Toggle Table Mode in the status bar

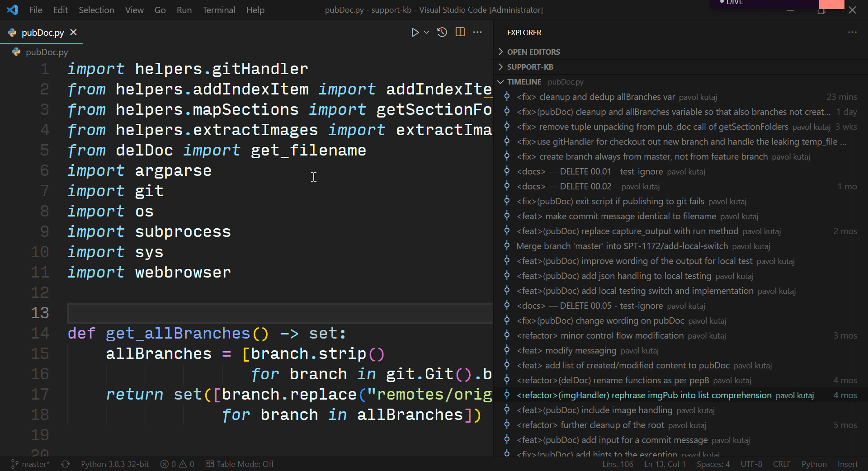pyautogui.click(x=240, y=464)
